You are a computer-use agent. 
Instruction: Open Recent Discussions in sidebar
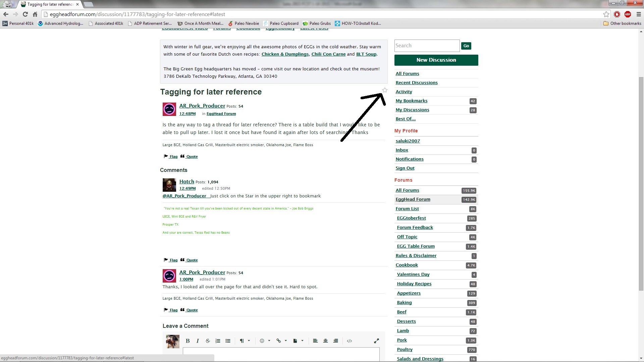(x=416, y=82)
